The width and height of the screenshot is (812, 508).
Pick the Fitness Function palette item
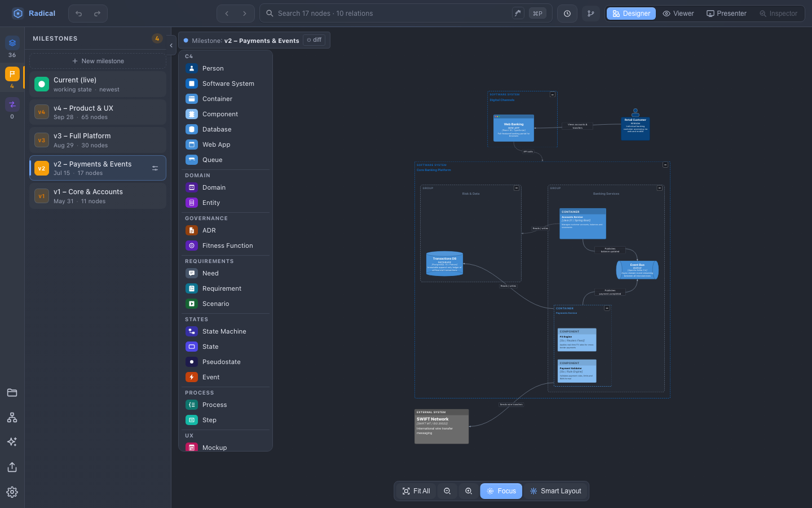[226, 246]
